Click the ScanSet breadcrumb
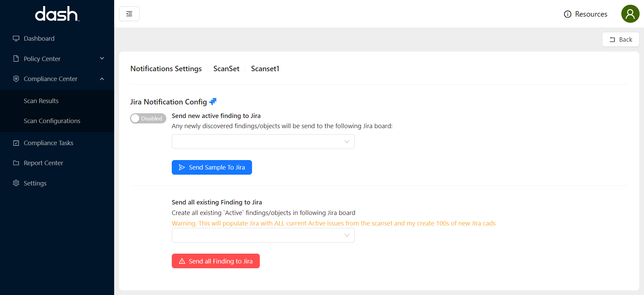Image resolution: width=644 pixels, height=295 pixels. click(x=226, y=68)
